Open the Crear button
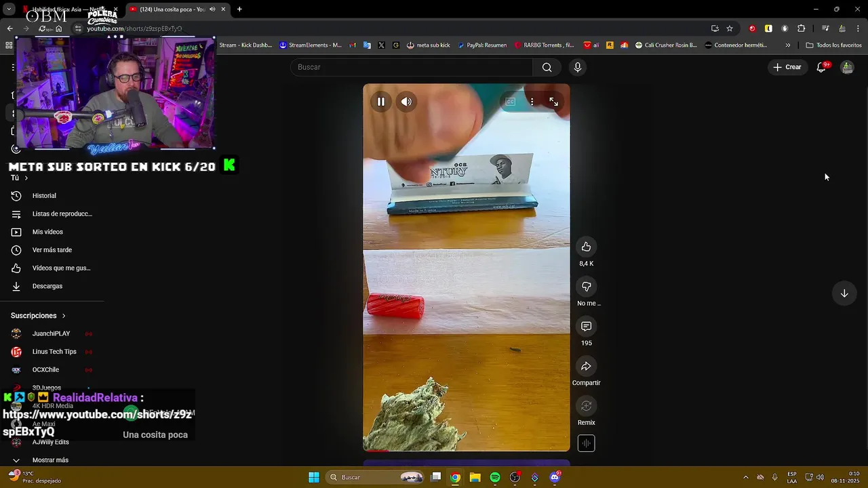The image size is (868, 488). 787,67
